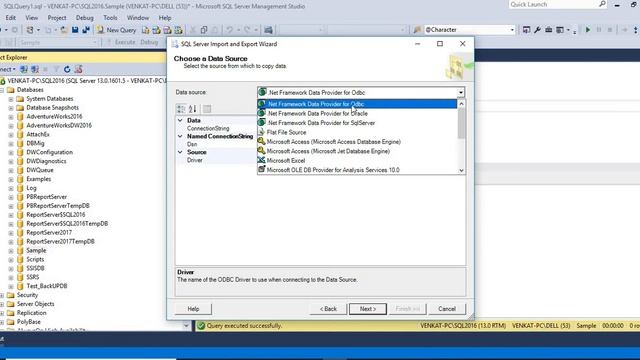Image resolution: width=640 pixels, height=360 pixels.
Task: Click the Next button in the wizard
Action: coord(368,309)
